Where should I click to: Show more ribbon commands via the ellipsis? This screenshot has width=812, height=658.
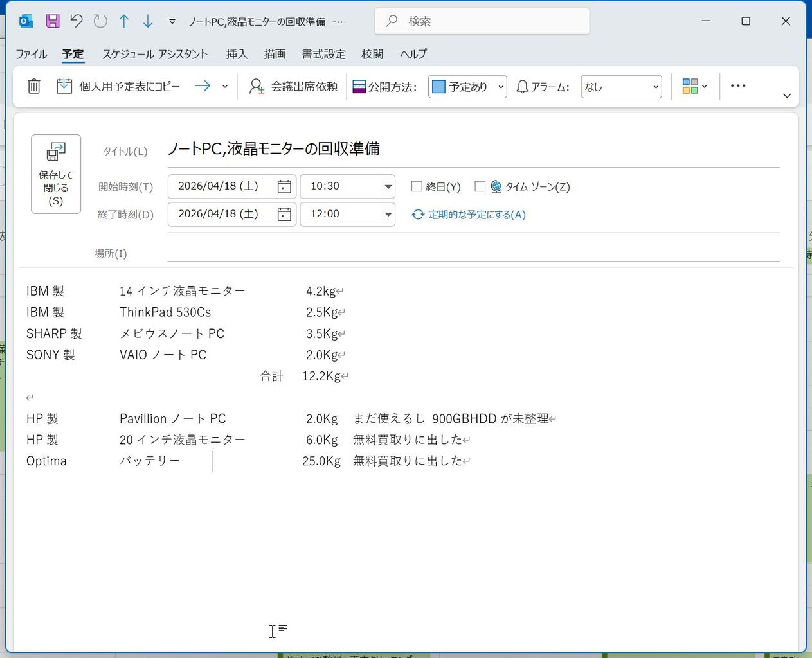[738, 86]
